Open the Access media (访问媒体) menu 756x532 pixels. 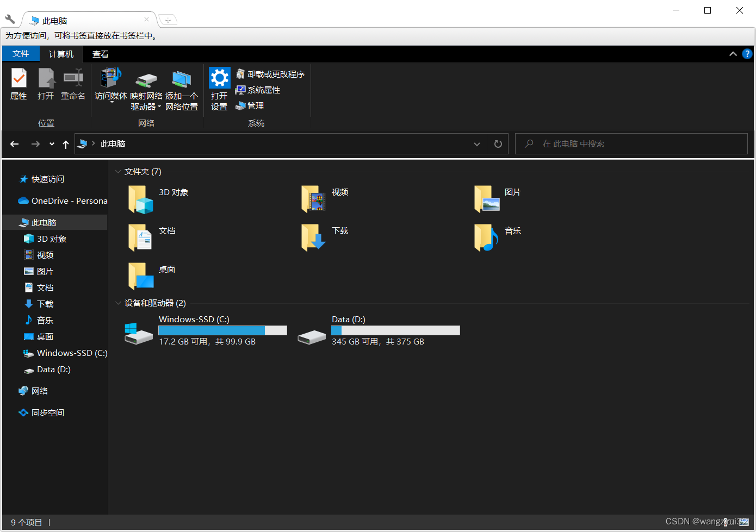tap(111, 85)
